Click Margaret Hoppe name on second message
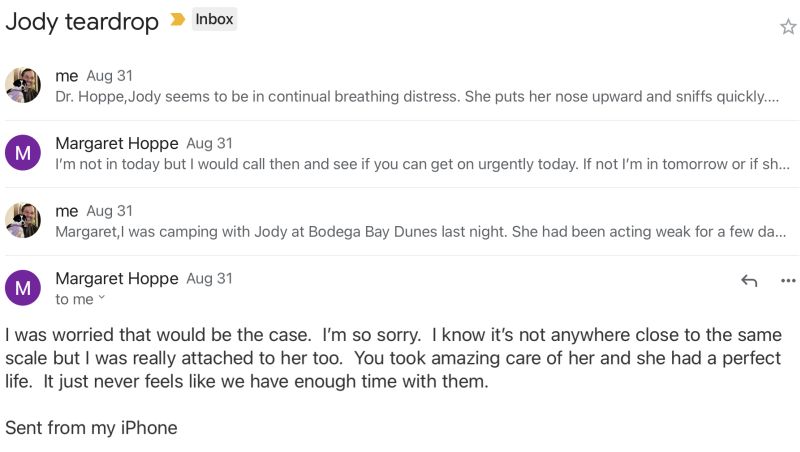The image size is (800, 452). [116, 143]
